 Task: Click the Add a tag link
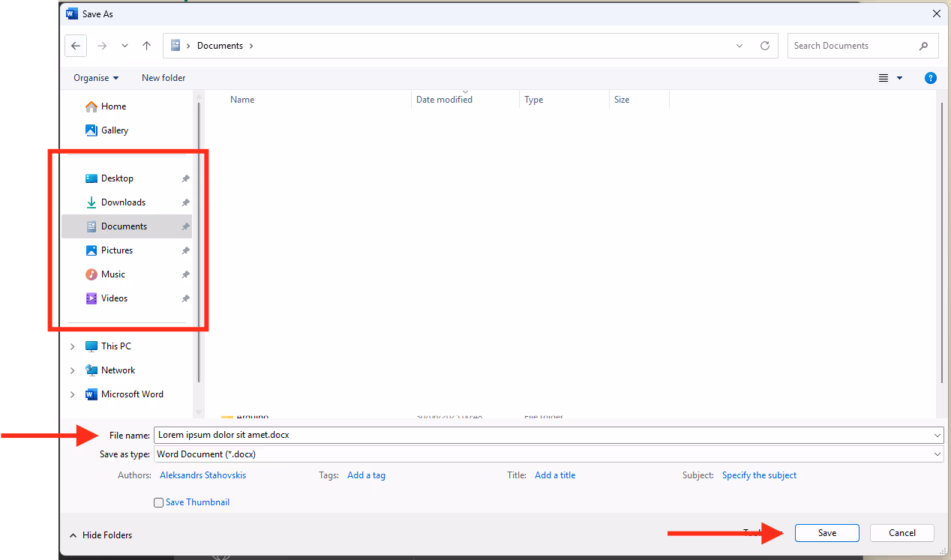pos(366,475)
